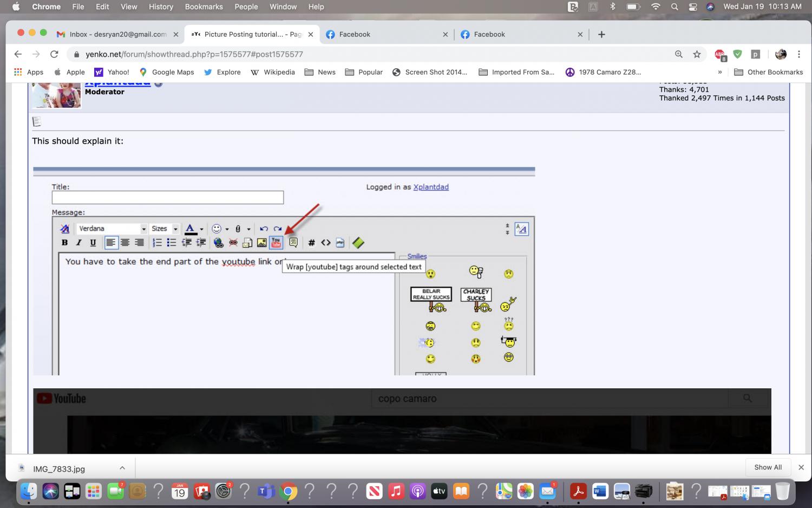Click the YouTube tag wrap icon
This screenshot has width=812, height=508.
coord(276,243)
